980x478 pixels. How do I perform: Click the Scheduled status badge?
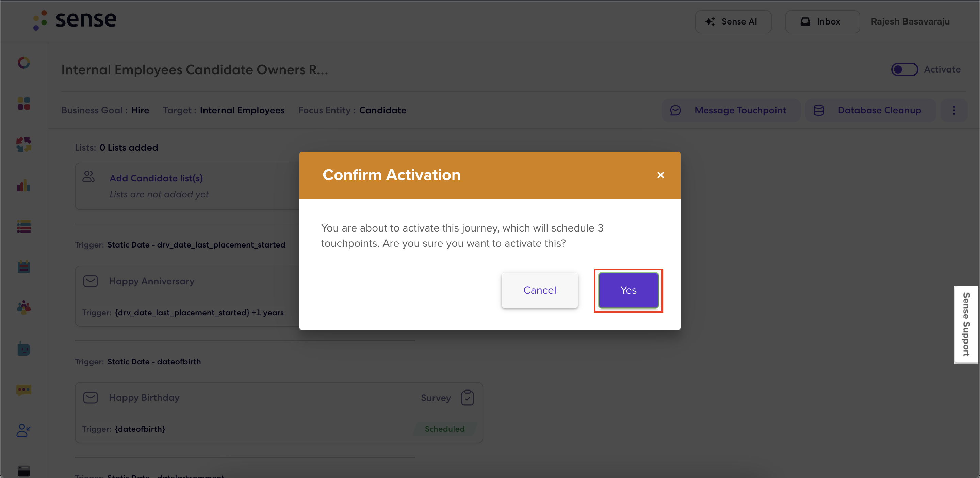coord(444,429)
